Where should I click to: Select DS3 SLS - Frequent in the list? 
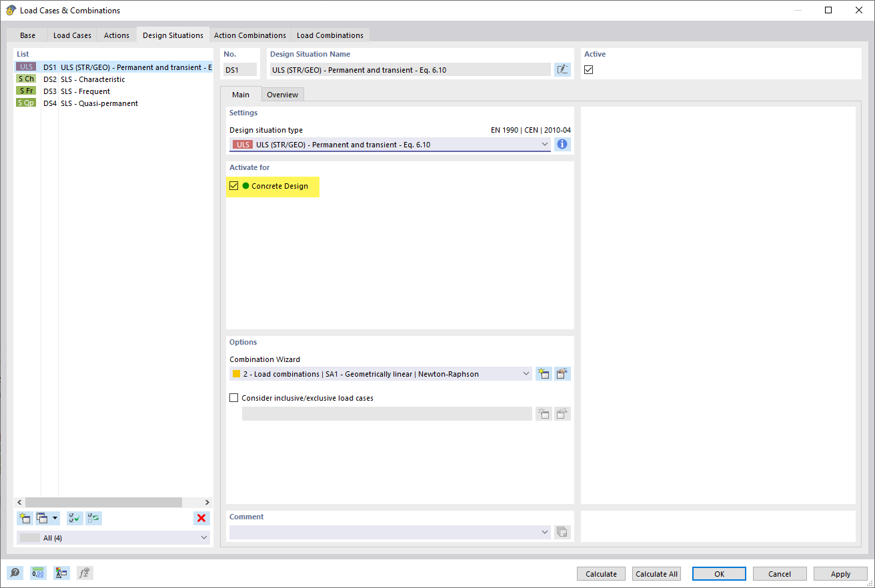tap(113, 91)
